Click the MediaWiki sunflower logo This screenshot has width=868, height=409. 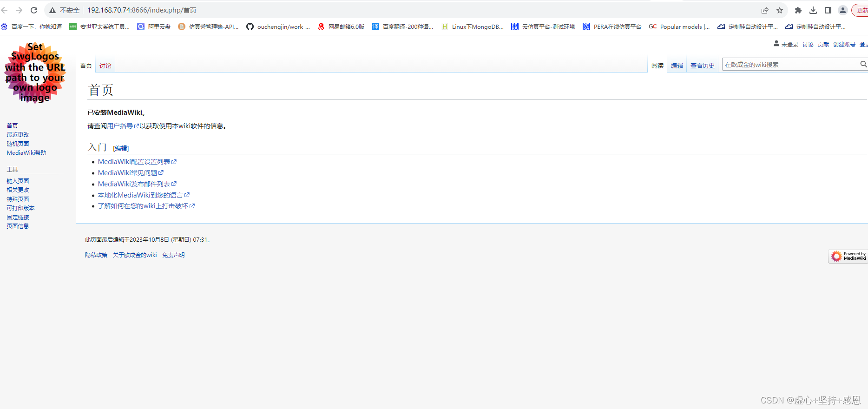(35, 73)
